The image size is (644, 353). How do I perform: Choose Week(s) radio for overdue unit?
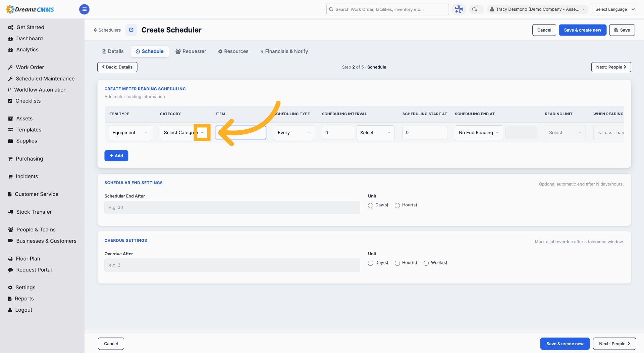tap(426, 263)
